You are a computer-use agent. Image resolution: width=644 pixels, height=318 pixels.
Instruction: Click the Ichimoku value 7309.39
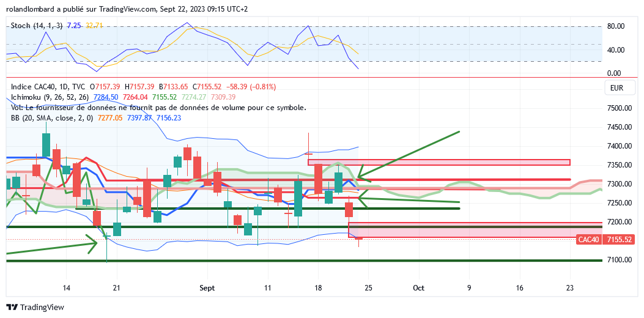[x=223, y=97]
